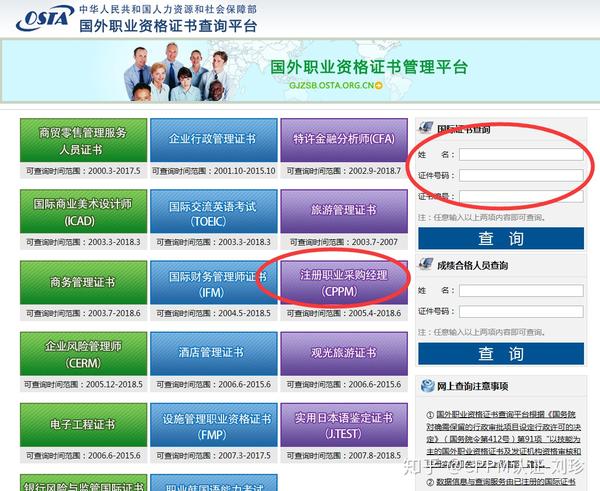600x491 pixels.
Task: Open the 商务管理证书 tile
Action: tap(83, 282)
